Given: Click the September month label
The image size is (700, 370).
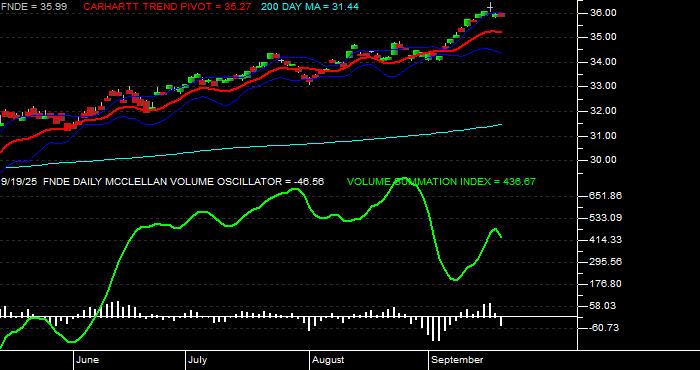Looking at the screenshot, I should pyautogui.click(x=458, y=360).
